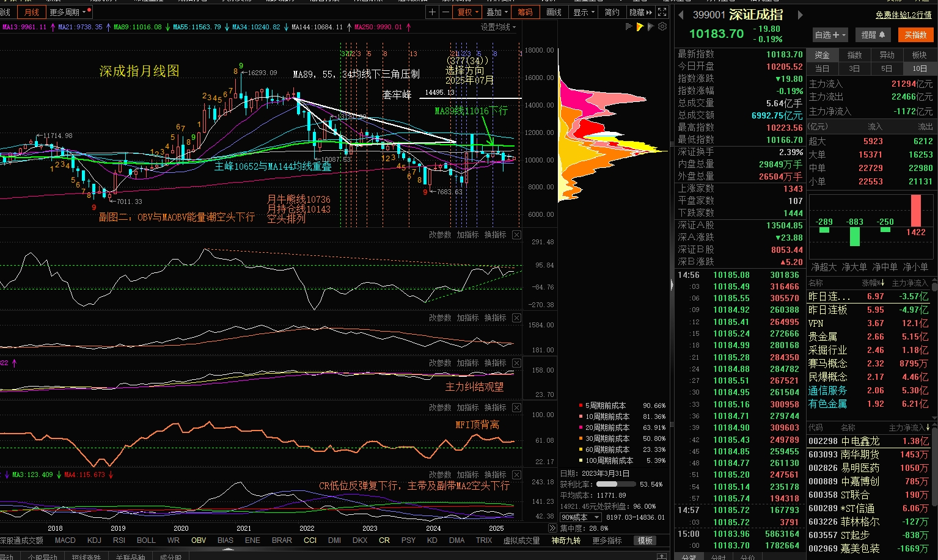Go to next stock arrow
938x560 pixels.
coord(800,15)
